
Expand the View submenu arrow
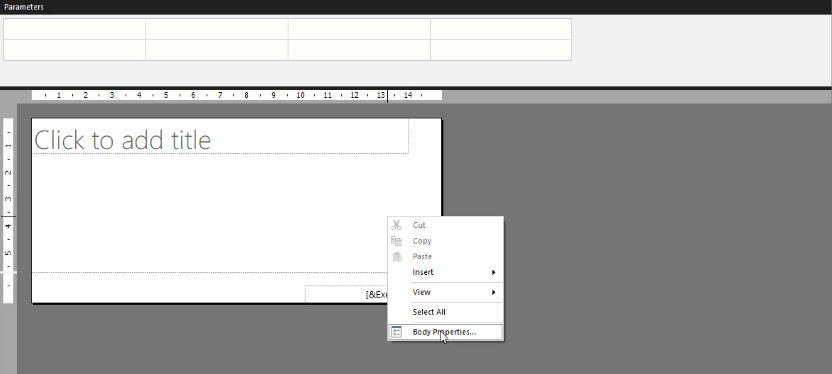tap(493, 292)
